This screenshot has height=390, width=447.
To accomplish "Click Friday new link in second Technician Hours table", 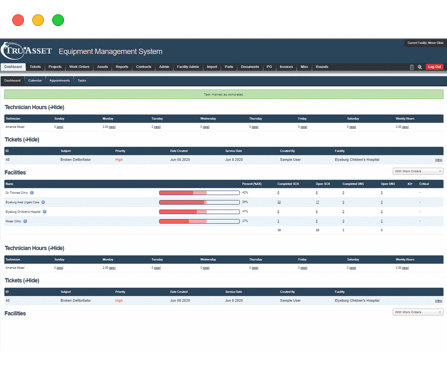I will 304,268.
